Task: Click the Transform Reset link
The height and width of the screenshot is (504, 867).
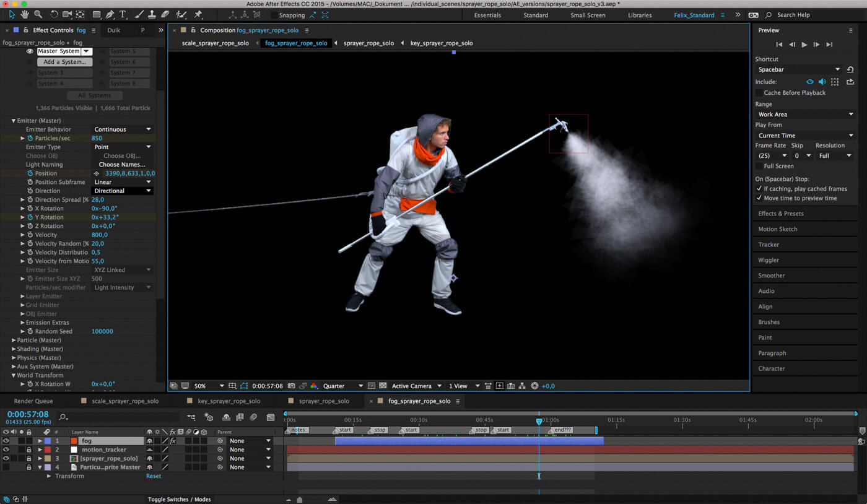Action: [x=154, y=476]
